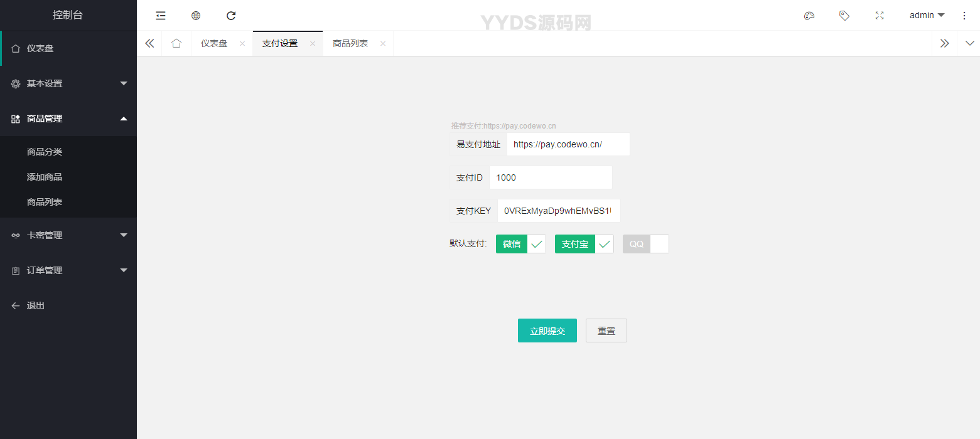Screen dimensions: 980x439
Task: Select 添加商品 in the sidebar
Action: tap(45, 177)
